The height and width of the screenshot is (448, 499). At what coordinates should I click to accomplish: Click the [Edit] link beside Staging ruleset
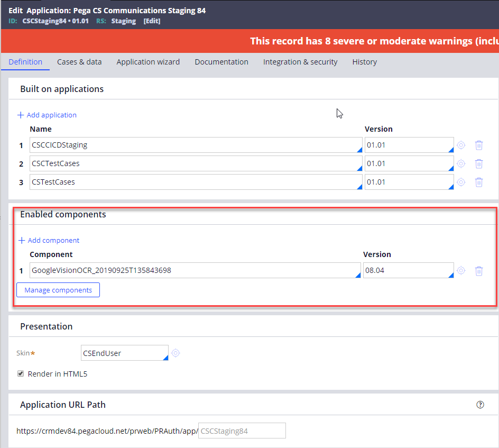pos(152,21)
